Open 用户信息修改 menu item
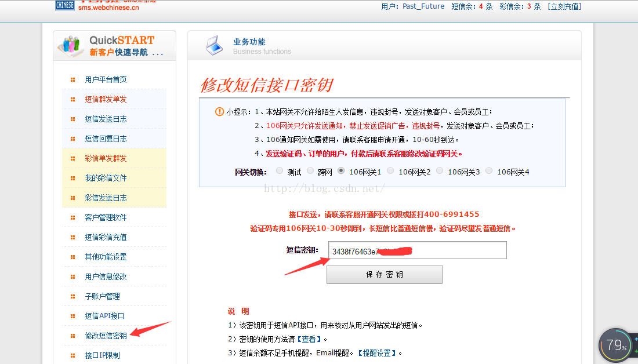The image size is (638, 364). click(106, 277)
